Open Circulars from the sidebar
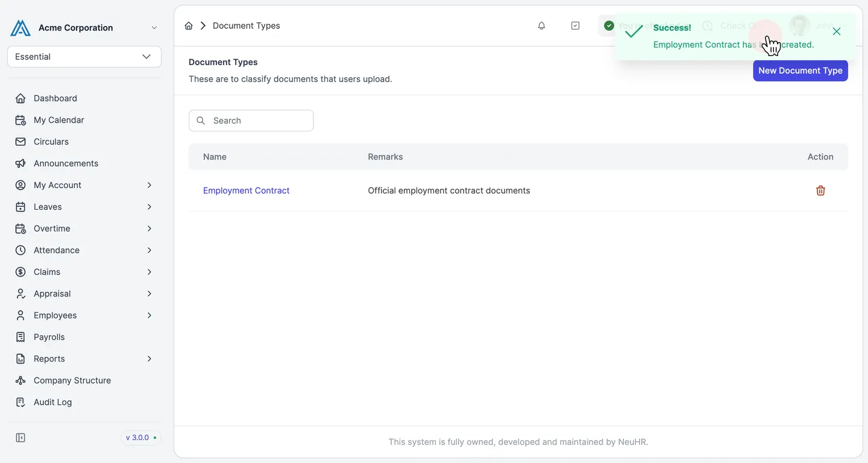868x463 pixels. (x=51, y=142)
